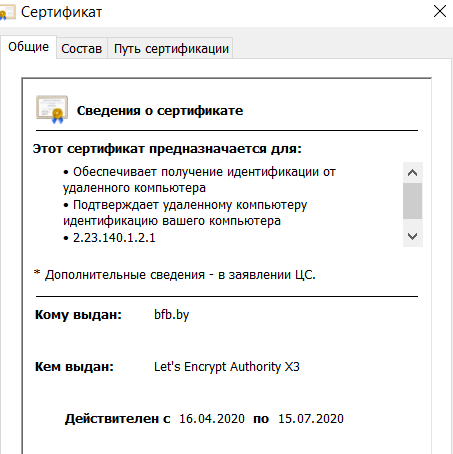Click the Этот сертификат предназначается для heading

[x=167, y=149]
